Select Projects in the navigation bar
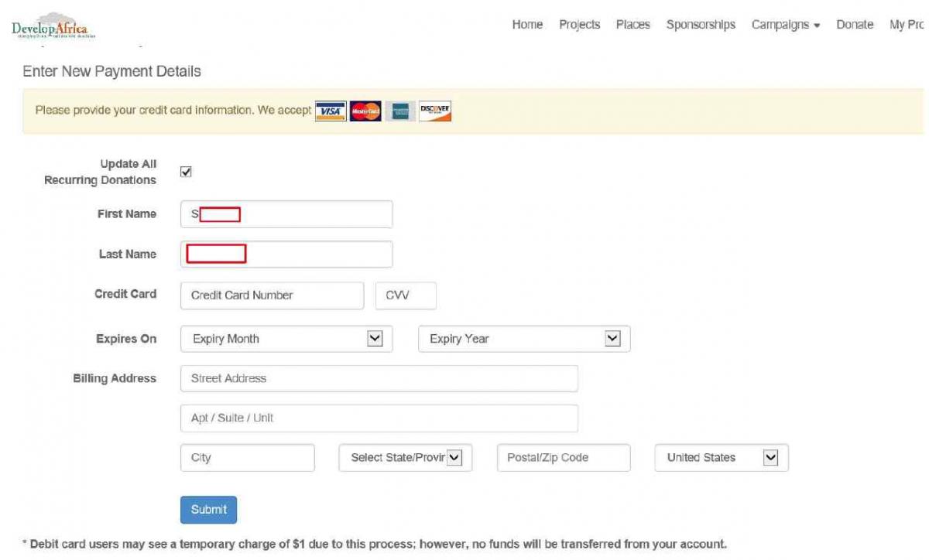 coord(579,24)
